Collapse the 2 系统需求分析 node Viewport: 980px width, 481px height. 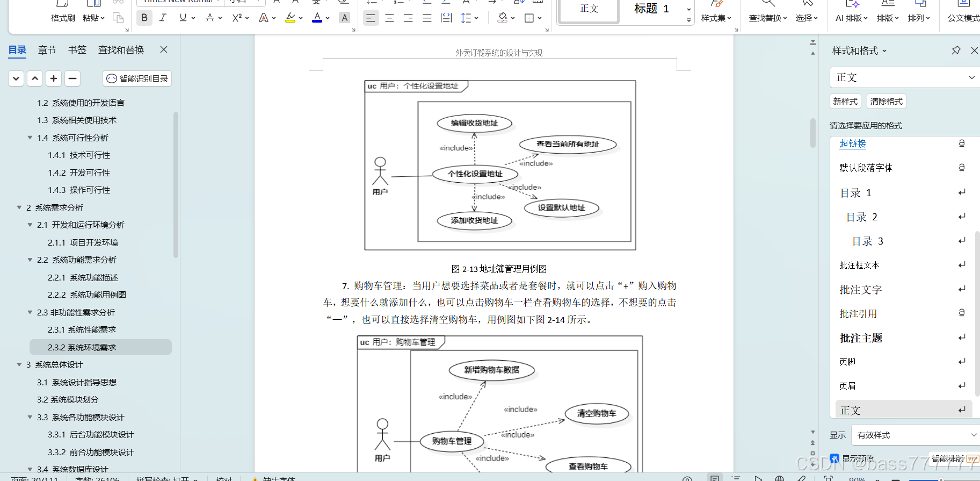pos(19,207)
